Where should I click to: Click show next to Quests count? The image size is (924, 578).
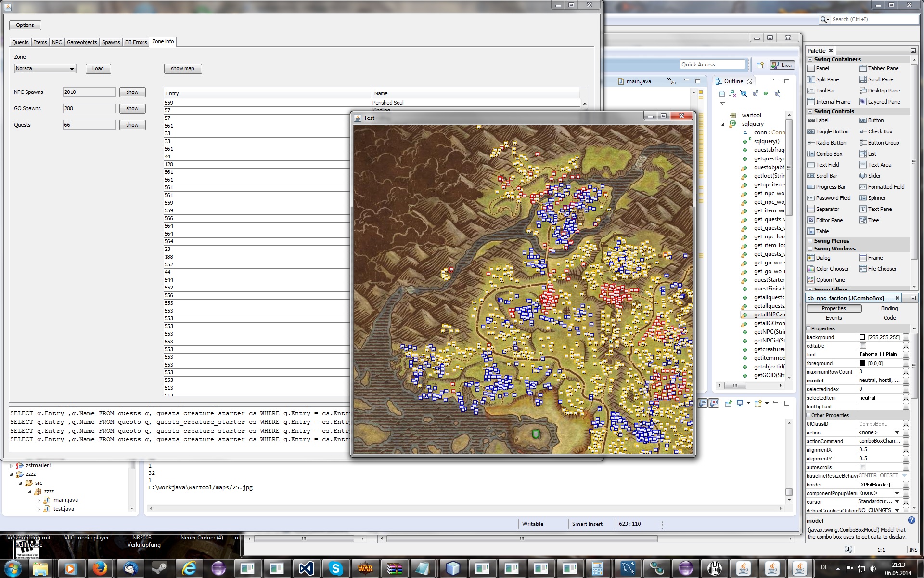click(132, 125)
